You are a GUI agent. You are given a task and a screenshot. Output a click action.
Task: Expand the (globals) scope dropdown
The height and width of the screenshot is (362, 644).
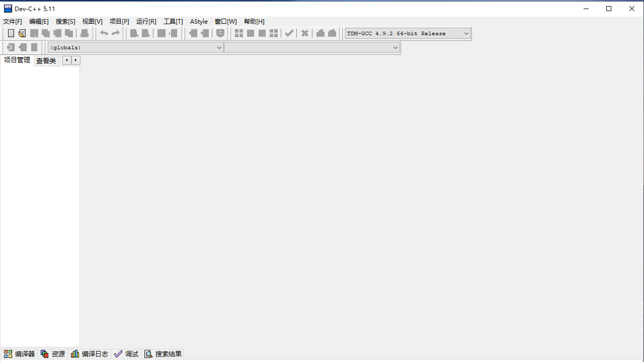pos(219,47)
